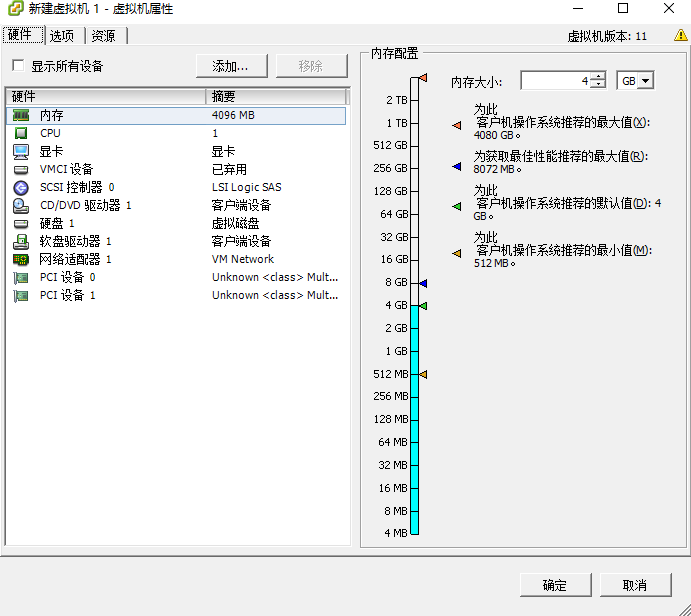The height and width of the screenshot is (616, 691).
Task: Click the 摘要 column header
Action: click(277, 96)
